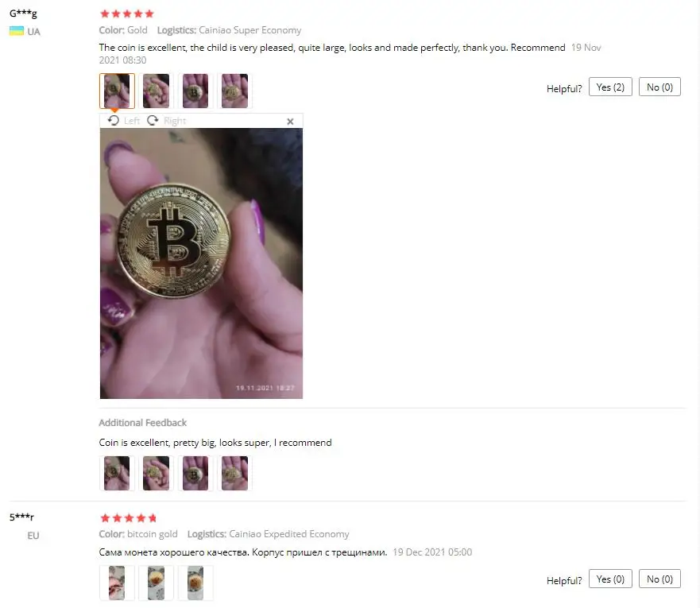This screenshot has width=700, height=608.
Task: Open second photo in 5***r's review
Action: pos(157,583)
